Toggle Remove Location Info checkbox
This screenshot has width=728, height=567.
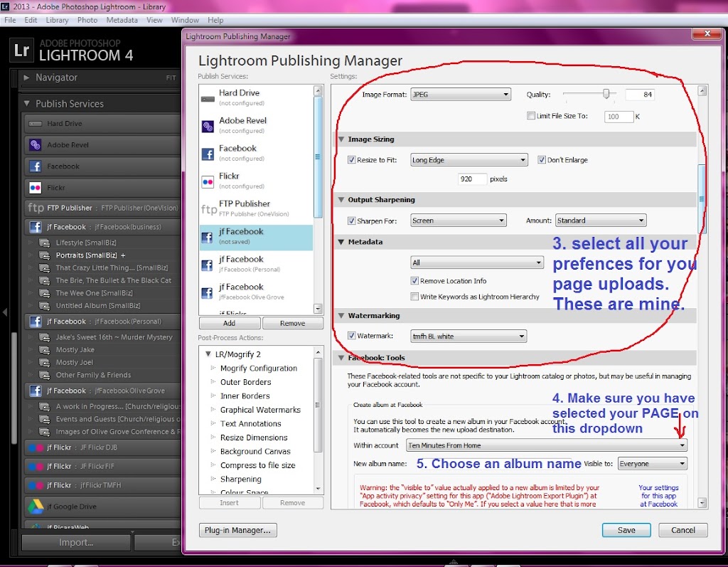coord(414,281)
